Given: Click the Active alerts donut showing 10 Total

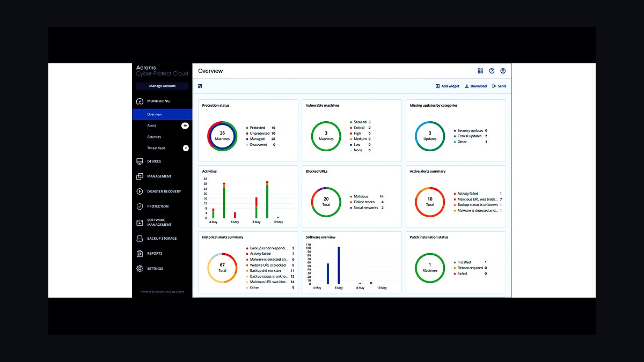Looking at the screenshot, I should click(430, 202).
